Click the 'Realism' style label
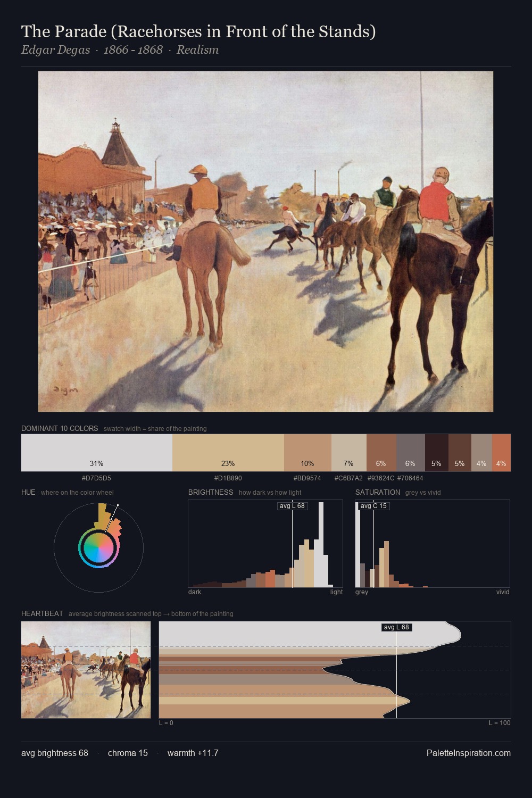 tap(197, 50)
